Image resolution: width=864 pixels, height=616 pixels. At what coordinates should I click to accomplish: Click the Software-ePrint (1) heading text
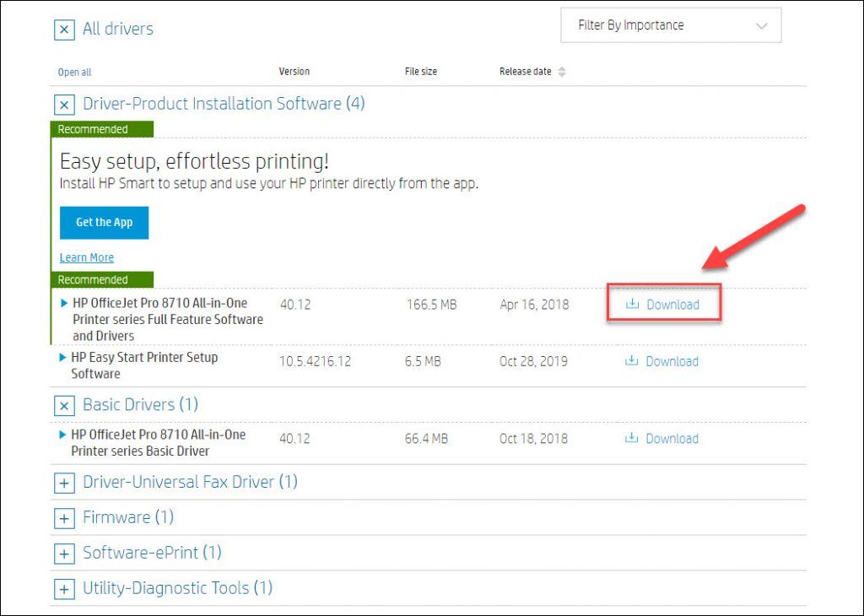point(152,552)
